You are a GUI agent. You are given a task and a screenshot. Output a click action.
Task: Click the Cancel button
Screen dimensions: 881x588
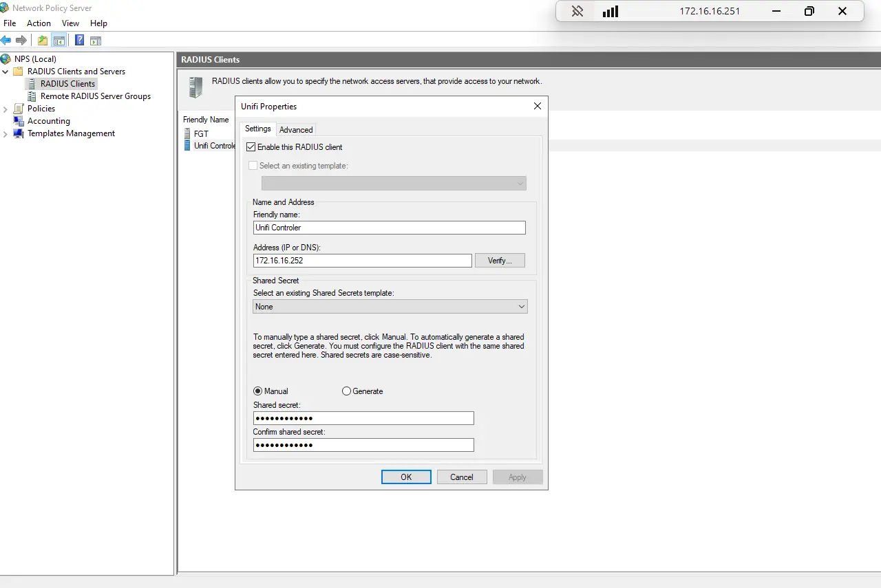pos(462,477)
